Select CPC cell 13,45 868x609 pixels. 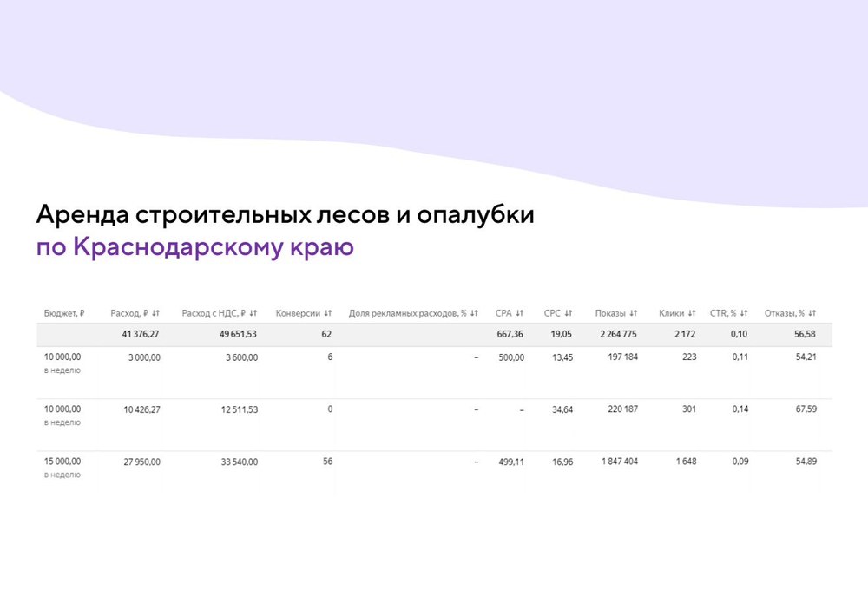tap(562, 358)
